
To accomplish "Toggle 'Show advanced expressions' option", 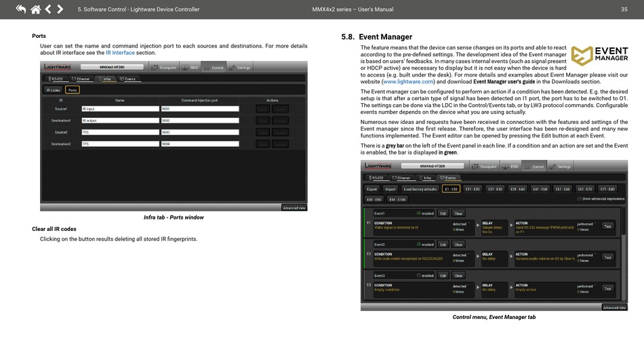I will tap(601, 199).
